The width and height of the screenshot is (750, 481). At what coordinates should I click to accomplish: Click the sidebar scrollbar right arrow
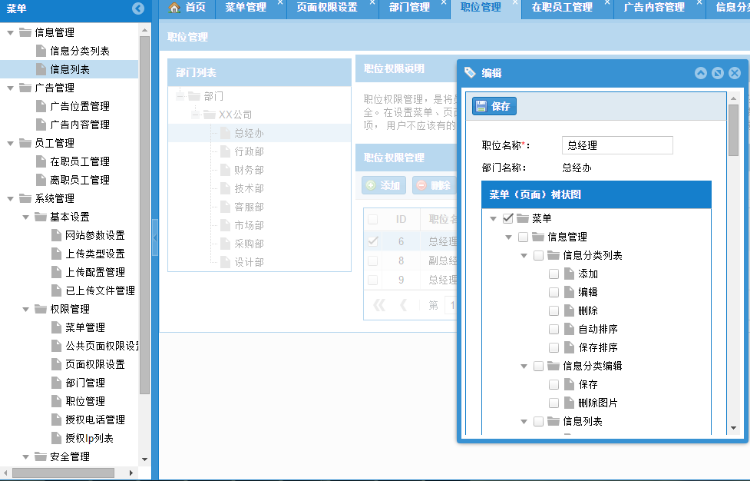pyautogui.click(x=132, y=472)
